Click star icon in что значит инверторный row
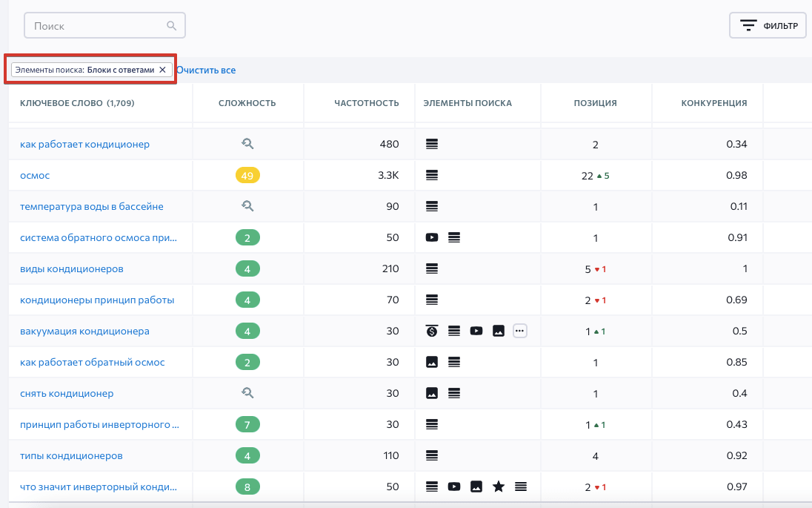This screenshot has height=508, width=812. pyautogui.click(x=499, y=486)
